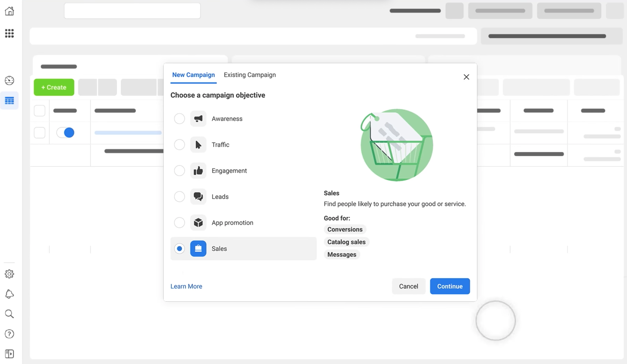Select the Leads objective radio button
This screenshot has height=364, width=627.
[x=179, y=197]
